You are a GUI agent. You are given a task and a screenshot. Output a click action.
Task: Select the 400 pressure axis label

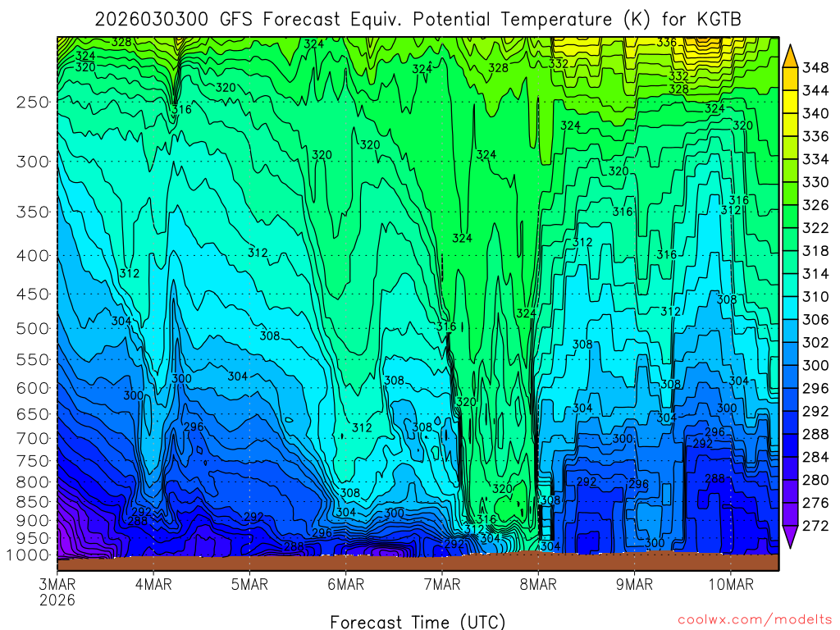[x=33, y=256]
